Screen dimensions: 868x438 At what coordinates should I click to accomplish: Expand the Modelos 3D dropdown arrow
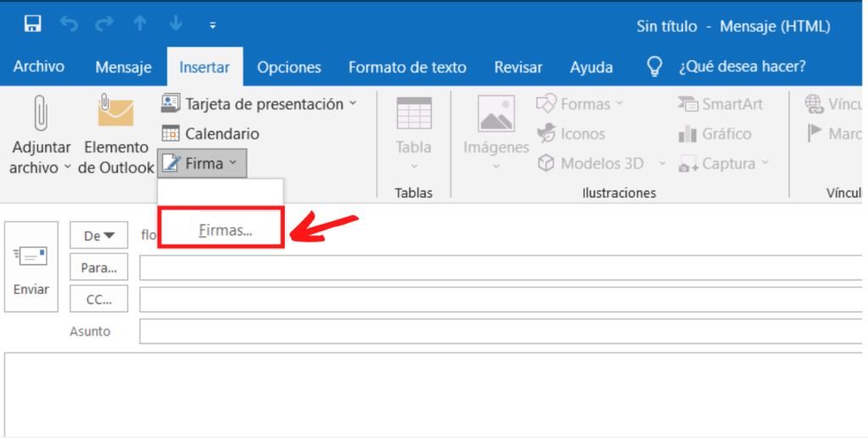coord(662,164)
